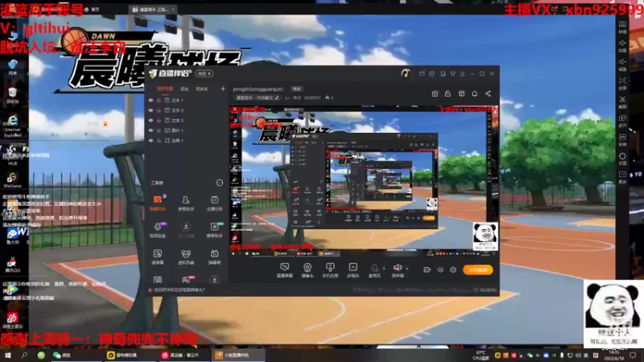Click the package cube icon beside the bell

pos(461,93)
